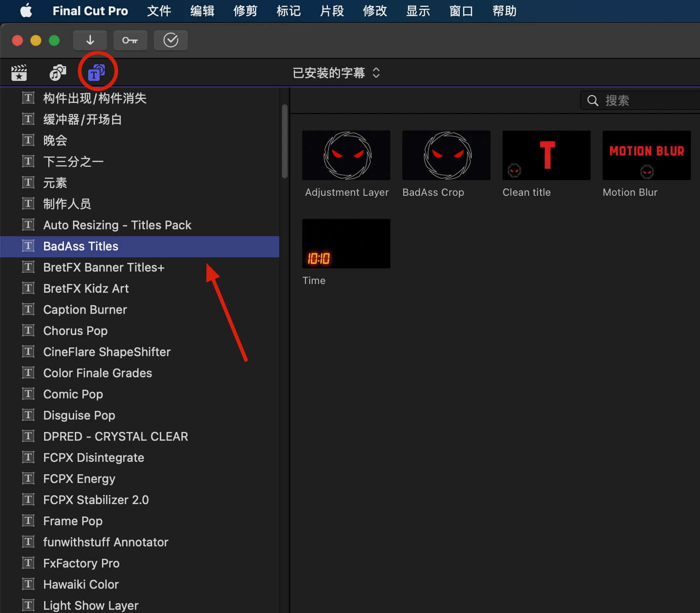Open the 编辑 menu
The width and height of the screenshot is (700, 613).
click(x=202, y=11)
